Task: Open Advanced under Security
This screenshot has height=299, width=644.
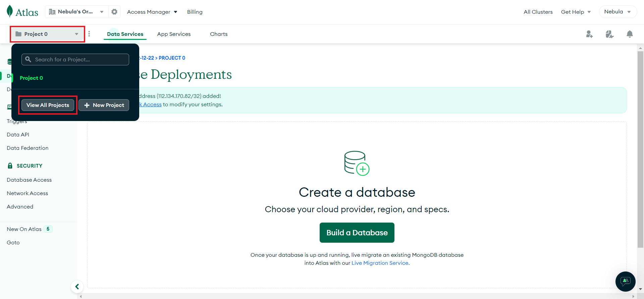Action: pyautogui.click(x=20, y=206)
